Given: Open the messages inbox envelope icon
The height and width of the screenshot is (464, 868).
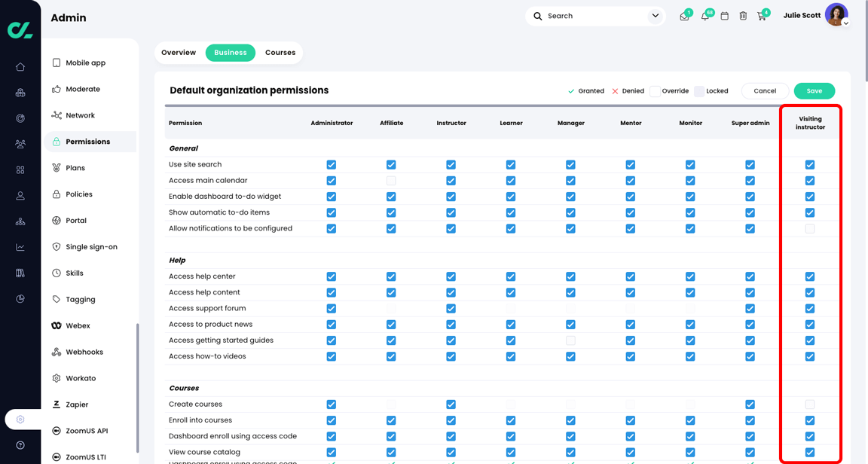Looking at the screenshot, I should point(685,14).
